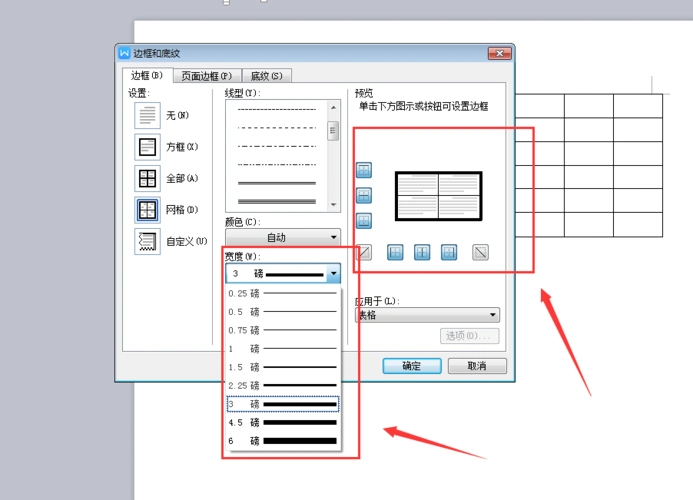
Task: Select the 自定义 (Custom) border setting
Action: [x=147, y=241]
